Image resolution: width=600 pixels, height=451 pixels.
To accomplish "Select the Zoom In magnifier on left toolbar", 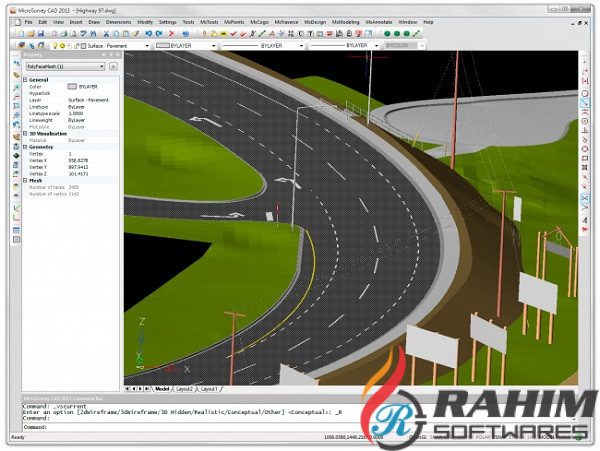I will [x=17, y=88].
